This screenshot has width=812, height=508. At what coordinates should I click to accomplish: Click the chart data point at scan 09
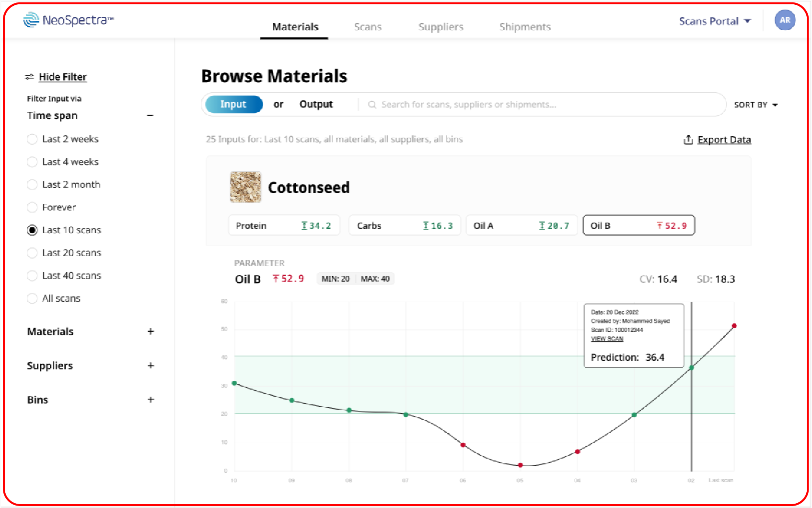[x=292, y=401]
